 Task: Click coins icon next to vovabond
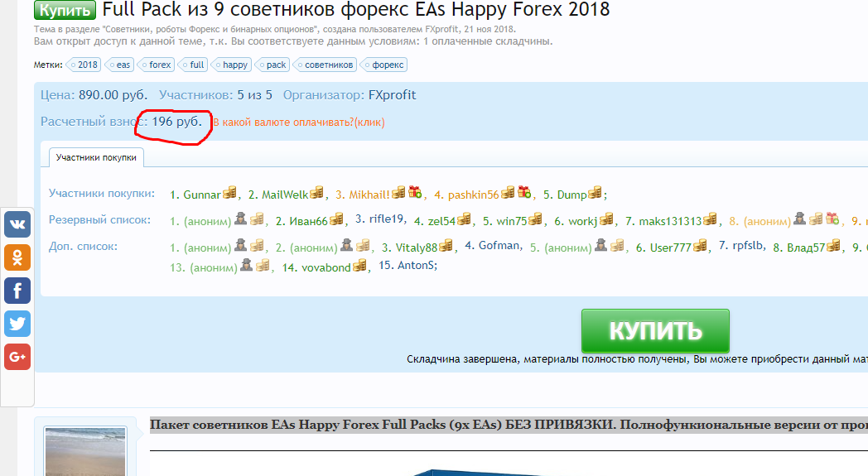359,266
